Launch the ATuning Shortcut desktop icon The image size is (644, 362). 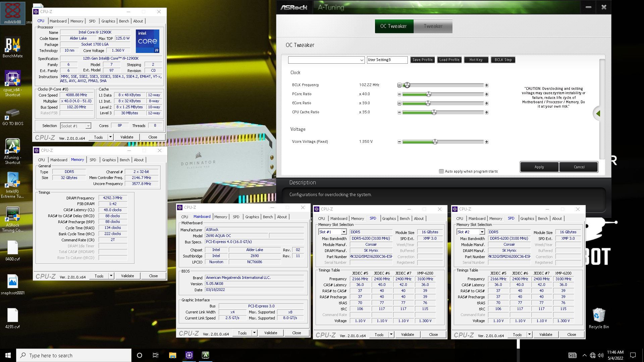coord(13,151)
